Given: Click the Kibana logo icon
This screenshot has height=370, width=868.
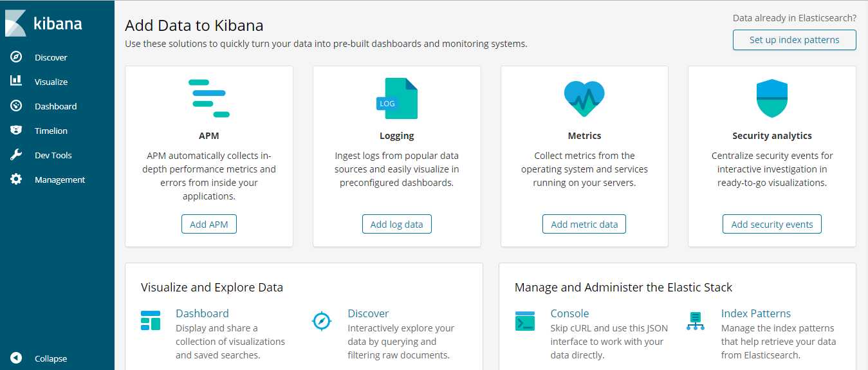Looking at the screenshot, I should coord(15,23).
